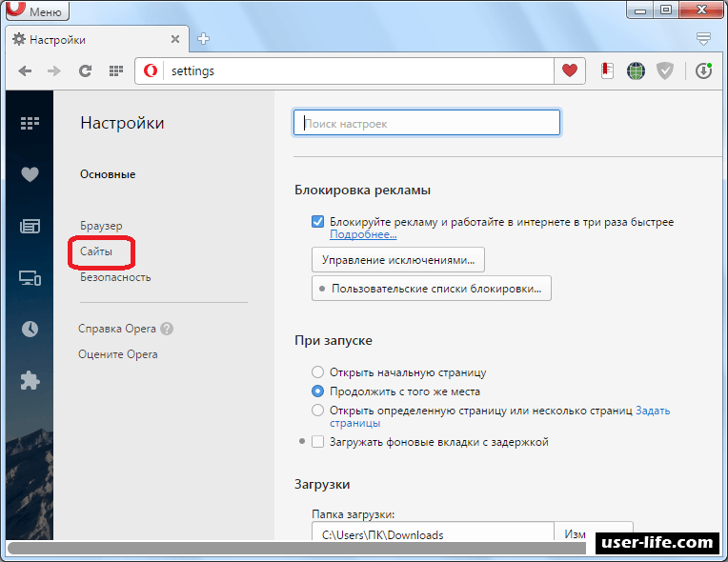This screenshot has width=728, height=562.
Task: Add page to bookmarks with heart icon
Action: click(x=570, y=70)
